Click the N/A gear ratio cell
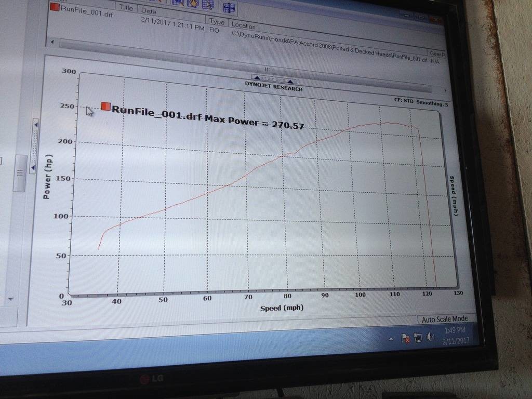The image size is (532, 399). point(435,61)
